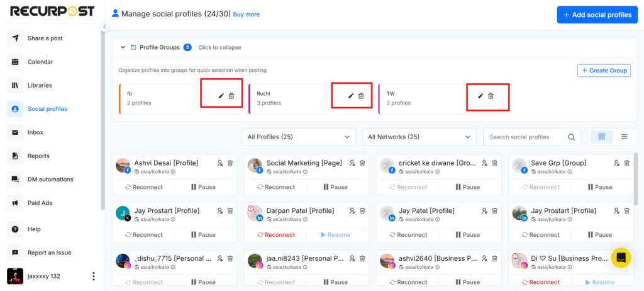Delete Jay Patel profile
The width and height of the screenshot is (644, 291).
(x=494, y=211)
